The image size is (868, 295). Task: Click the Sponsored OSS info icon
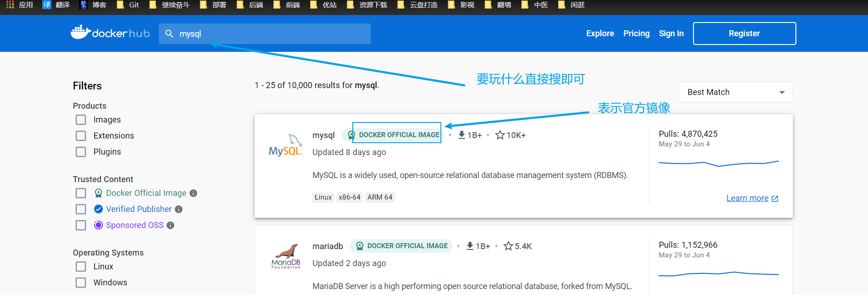170,225
